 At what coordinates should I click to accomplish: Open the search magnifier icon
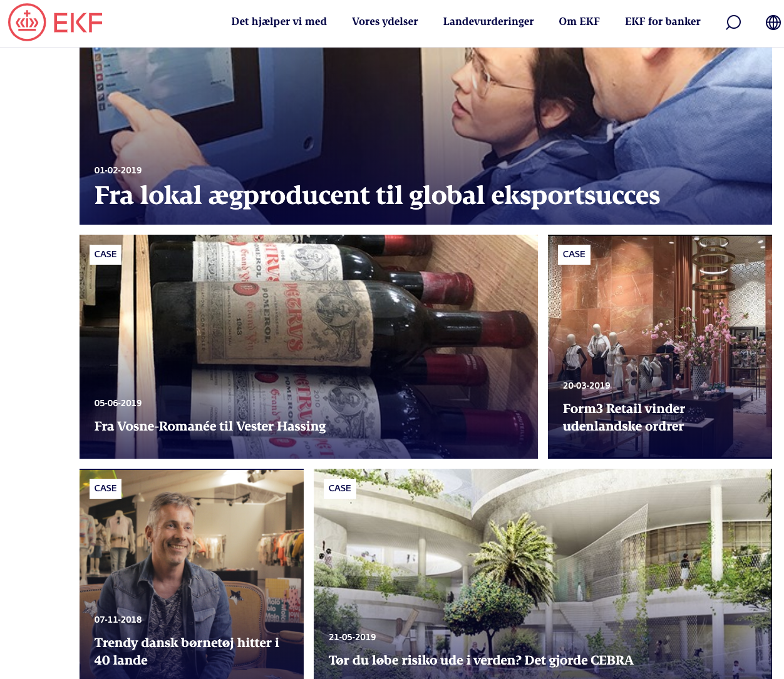(733, 23)
